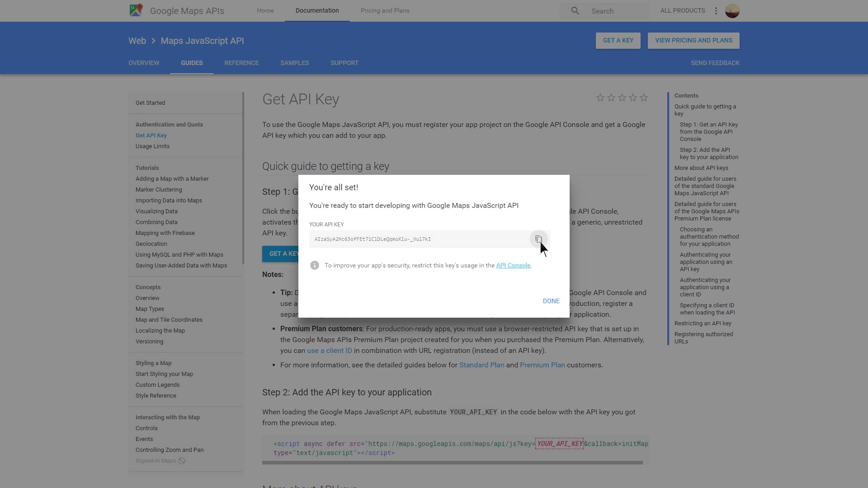Image resolution: width=868 pixels, height=488 pixels.
Task: Click the search magnifier icon
Action: coord(575,11)
